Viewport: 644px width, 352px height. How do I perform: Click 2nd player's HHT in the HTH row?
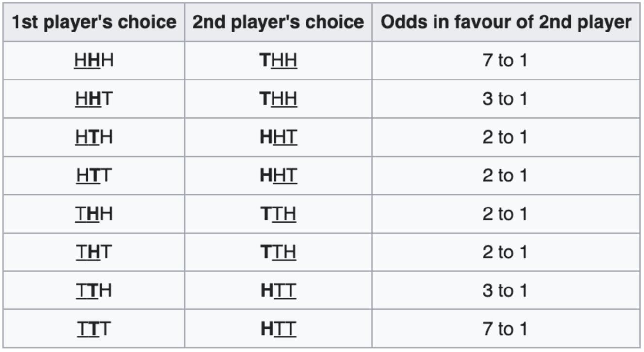click(278, 137)
